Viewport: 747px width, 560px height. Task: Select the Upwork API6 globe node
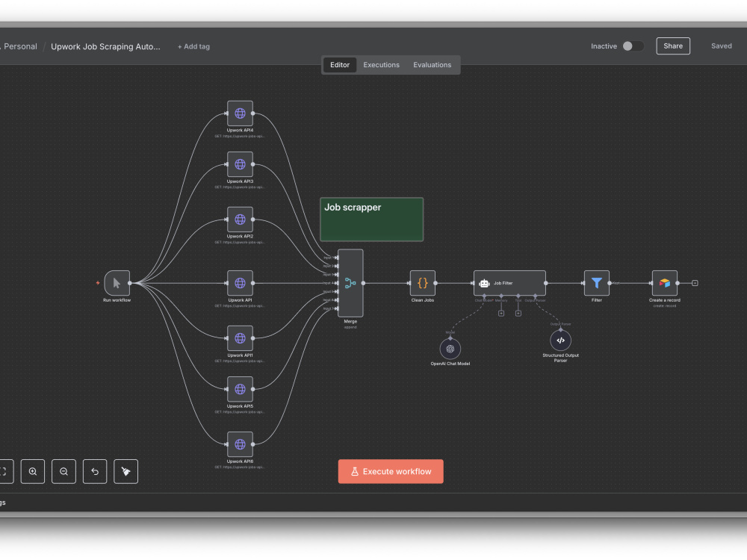240,445
